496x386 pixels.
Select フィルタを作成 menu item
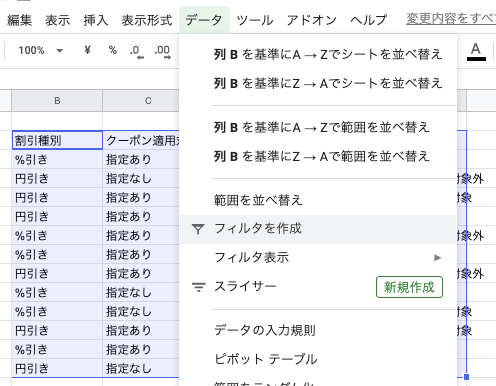(318, 229)
